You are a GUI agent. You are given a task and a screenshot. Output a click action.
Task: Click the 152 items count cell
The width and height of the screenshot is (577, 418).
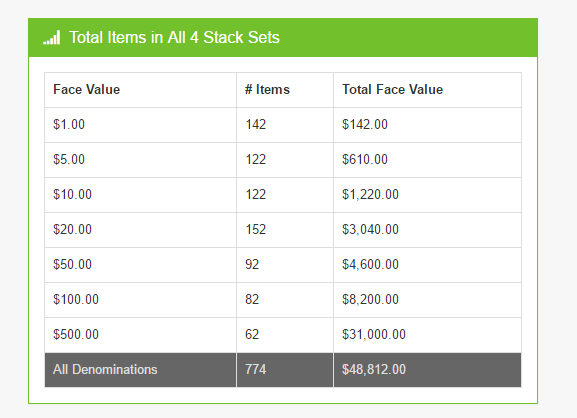[285, 230]
